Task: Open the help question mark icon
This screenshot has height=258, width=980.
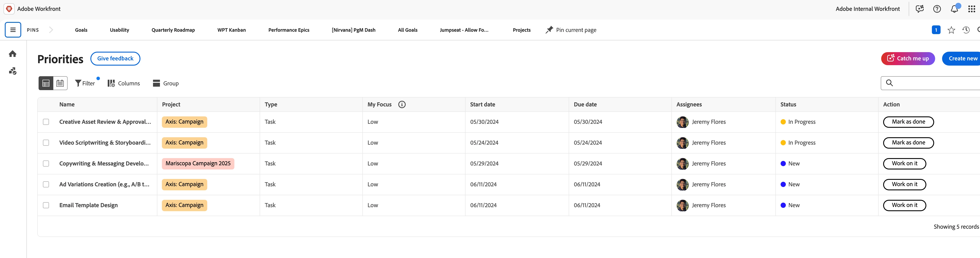Action: coord(937,9)
